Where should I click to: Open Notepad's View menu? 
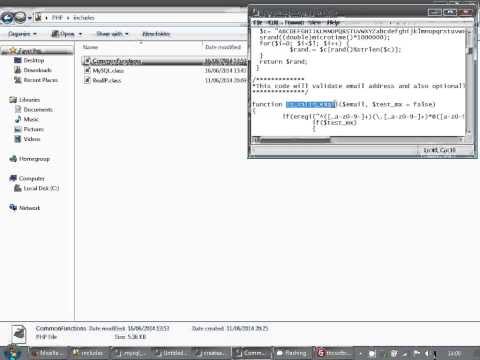(x=315, y=23)
